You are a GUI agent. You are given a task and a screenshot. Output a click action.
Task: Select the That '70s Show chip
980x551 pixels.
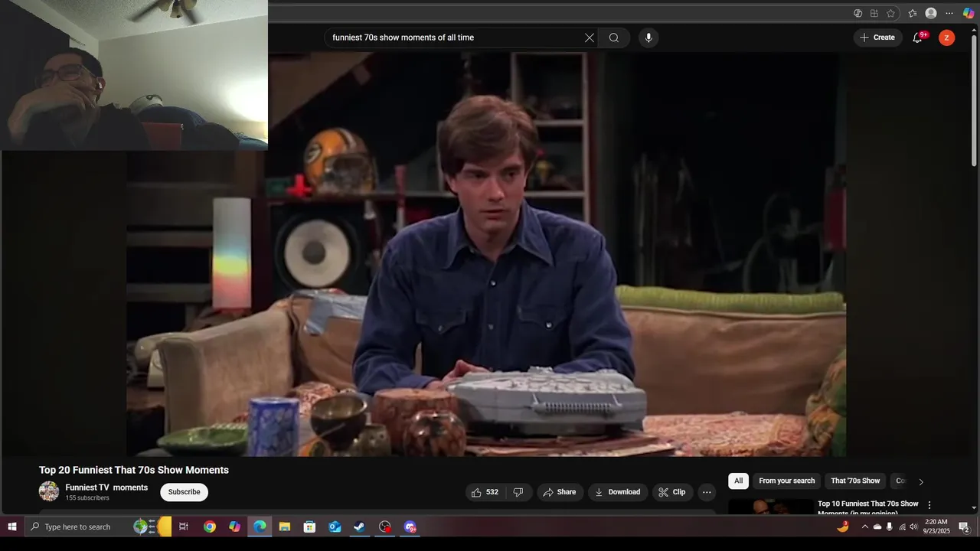pyautogui.click(x=855, y=481)
